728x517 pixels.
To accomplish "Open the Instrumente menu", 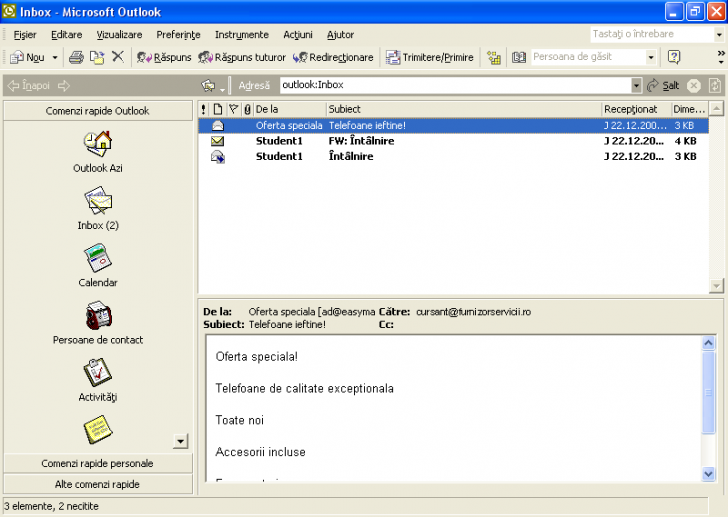I will click(241, 35).
